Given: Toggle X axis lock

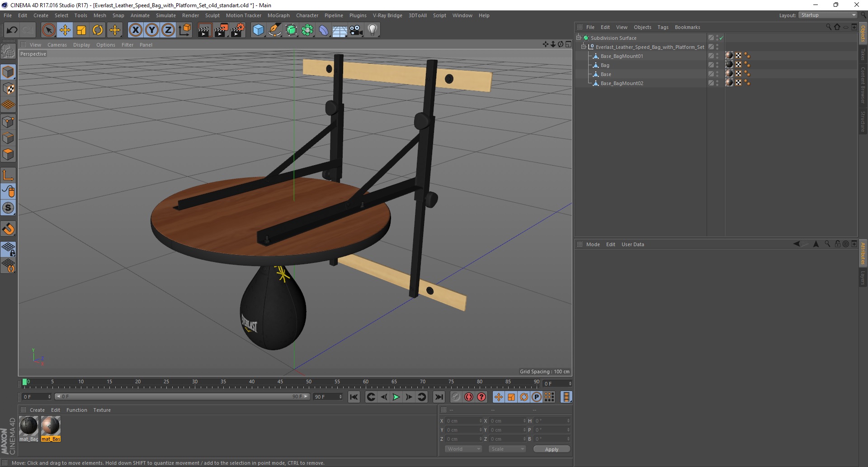Looking at the screenshot, I should point(135,30).
